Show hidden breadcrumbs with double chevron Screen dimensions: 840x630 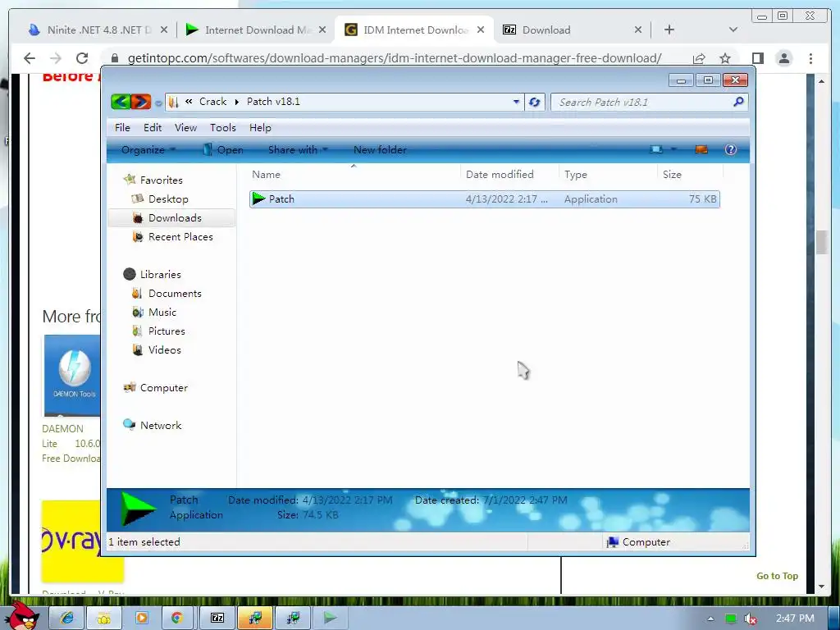(x=189, y=101)
